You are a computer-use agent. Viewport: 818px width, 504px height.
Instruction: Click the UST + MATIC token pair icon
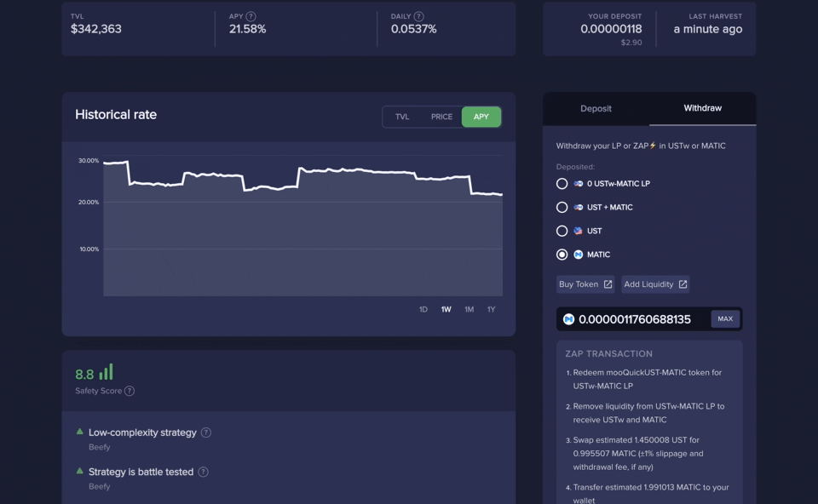pyautogui.click(x=578, y=207)
